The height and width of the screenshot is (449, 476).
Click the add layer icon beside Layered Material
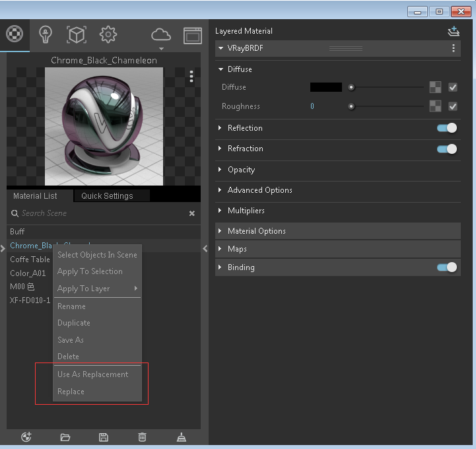pos(453,31)
